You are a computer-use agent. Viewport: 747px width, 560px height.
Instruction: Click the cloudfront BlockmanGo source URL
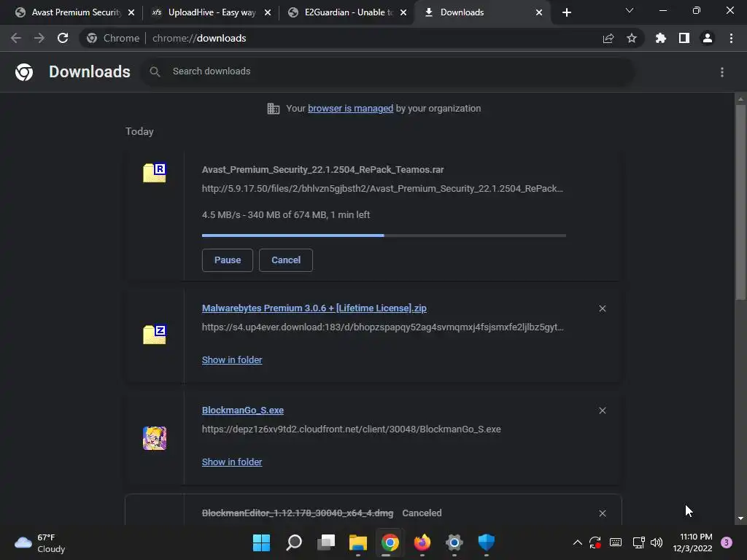(x=351, y=429)
